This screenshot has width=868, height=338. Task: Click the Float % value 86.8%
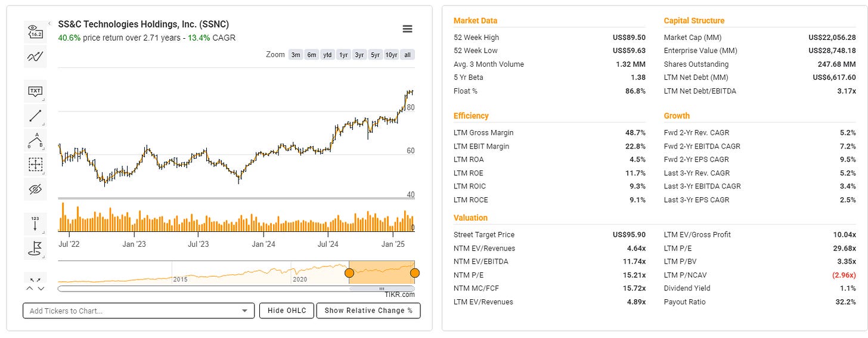pyautogui.click(x=635, y=91)
